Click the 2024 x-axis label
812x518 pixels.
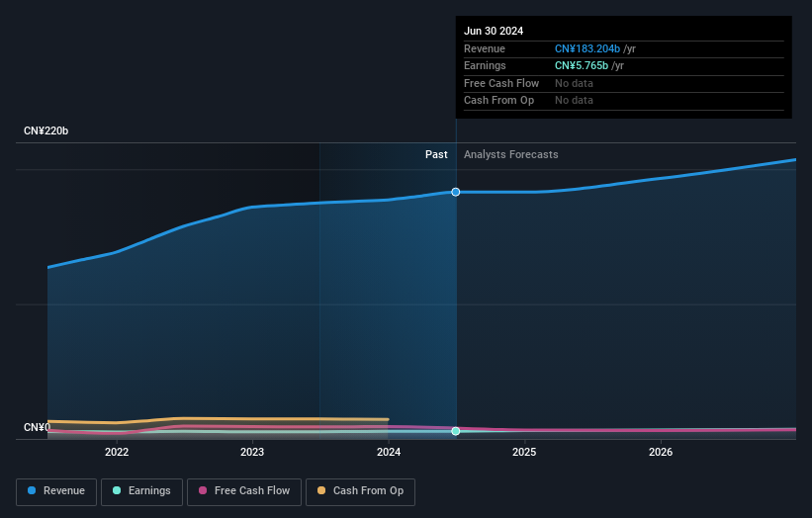pos(389,452)
